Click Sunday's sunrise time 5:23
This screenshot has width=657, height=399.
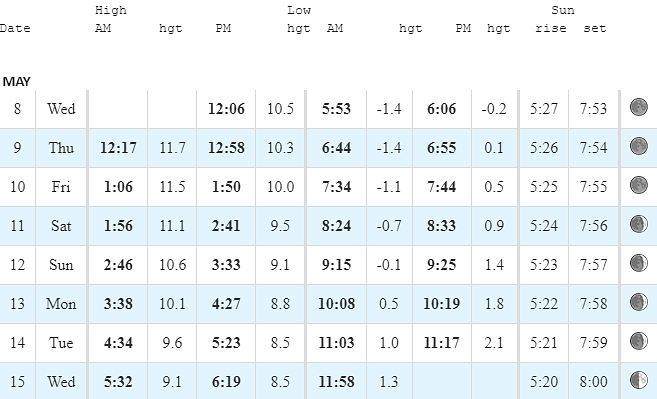tap(543, 265)
